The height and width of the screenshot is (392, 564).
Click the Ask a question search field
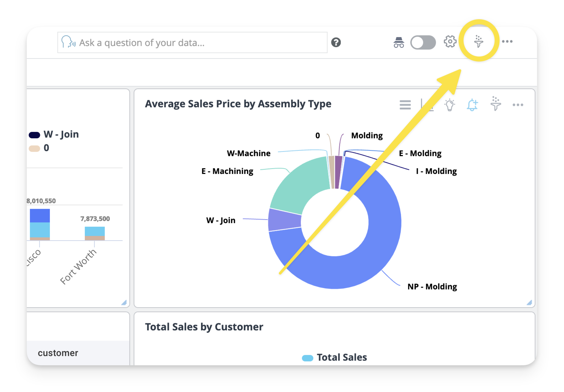coord(193,43)
